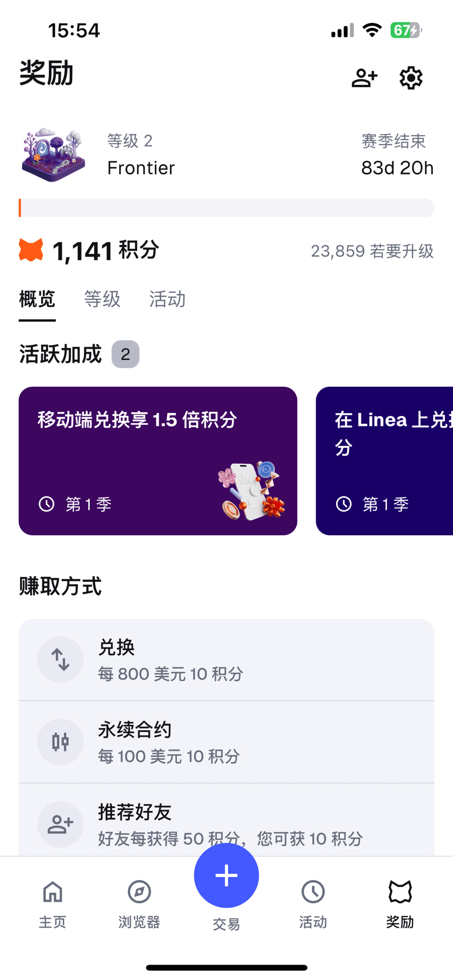The height and width of the screenshot is (980, 453).
Task: Tap the 永续合约 candlestick icon
Action: (x=60, y=742)
